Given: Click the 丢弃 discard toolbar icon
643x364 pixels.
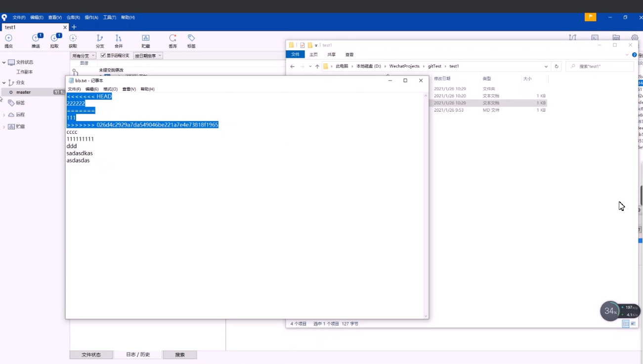Looking at the screenshot, I should coord(172,38).
